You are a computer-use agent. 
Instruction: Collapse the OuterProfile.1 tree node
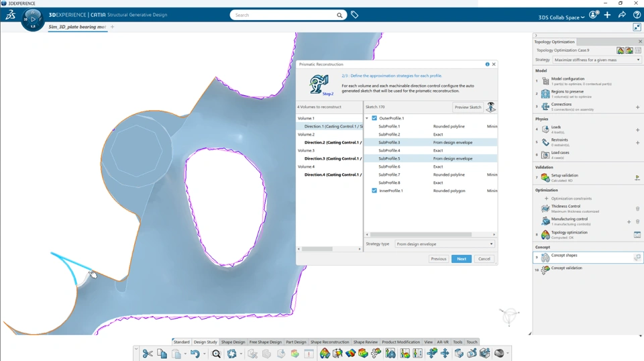pyautogui.click(x=367, y=118)
